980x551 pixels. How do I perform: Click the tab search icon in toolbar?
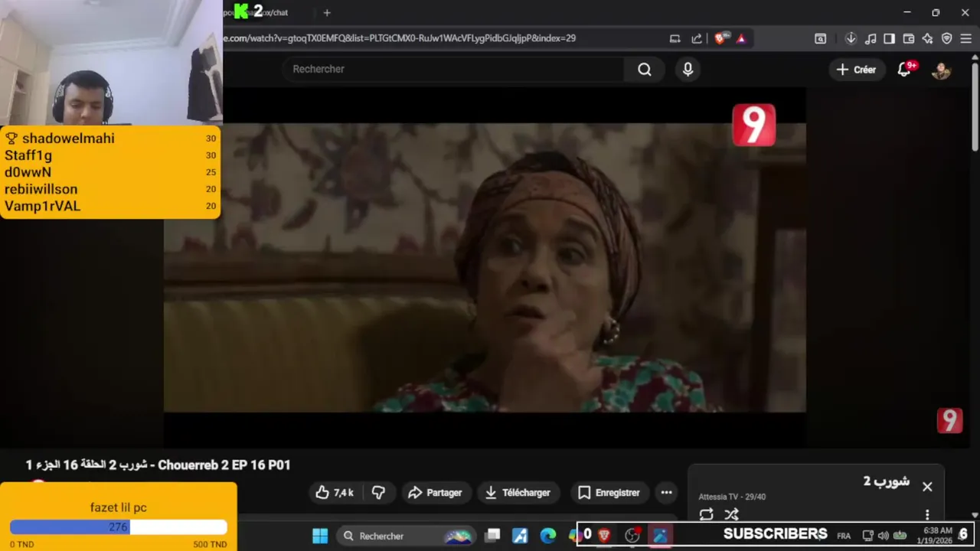(x=820, y=38)
